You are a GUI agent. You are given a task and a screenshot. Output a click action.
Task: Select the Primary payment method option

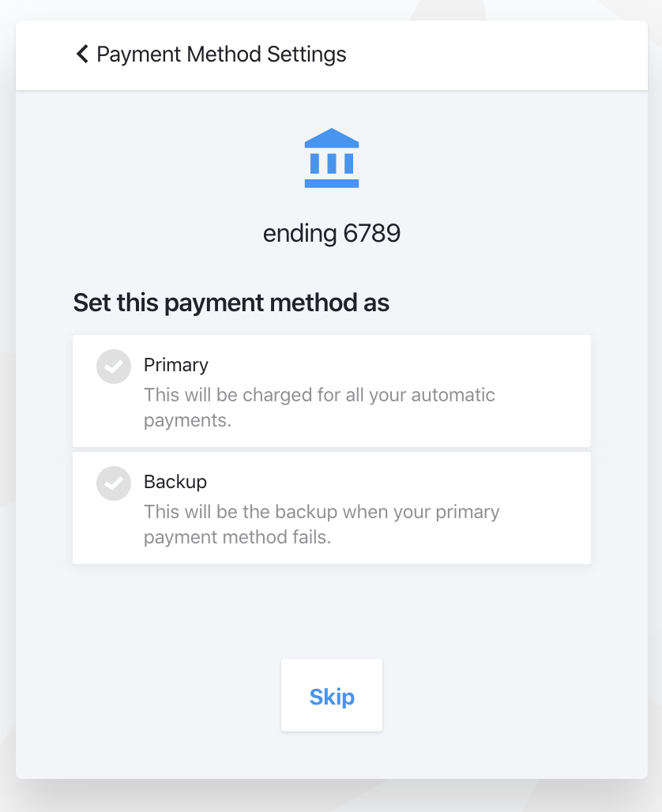click(332, 391)
